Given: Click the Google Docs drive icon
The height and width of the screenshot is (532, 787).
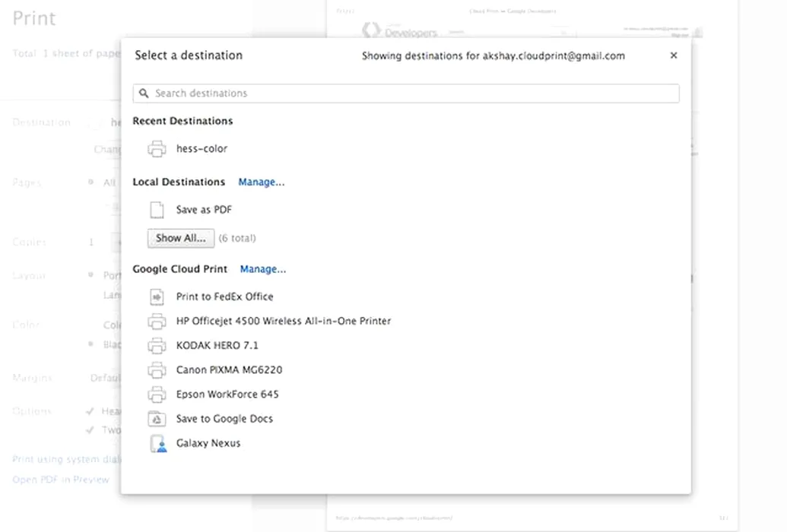Looking at the screenshot, I should 157,419.
